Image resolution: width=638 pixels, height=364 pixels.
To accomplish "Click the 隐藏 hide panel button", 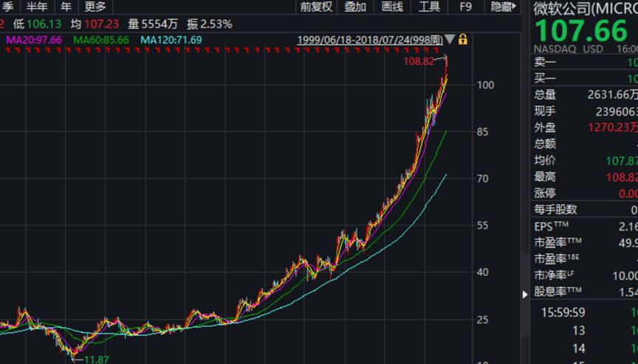I will (504, 7).
